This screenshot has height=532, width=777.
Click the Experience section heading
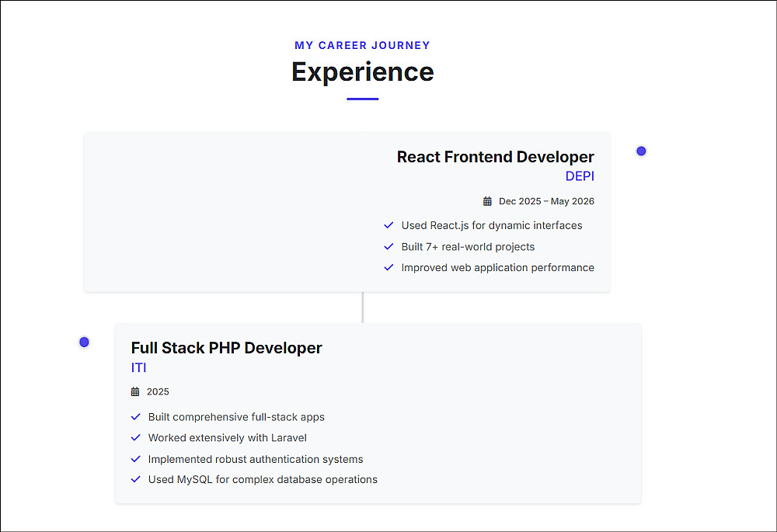pyautogui.click(x=362, y=71)
